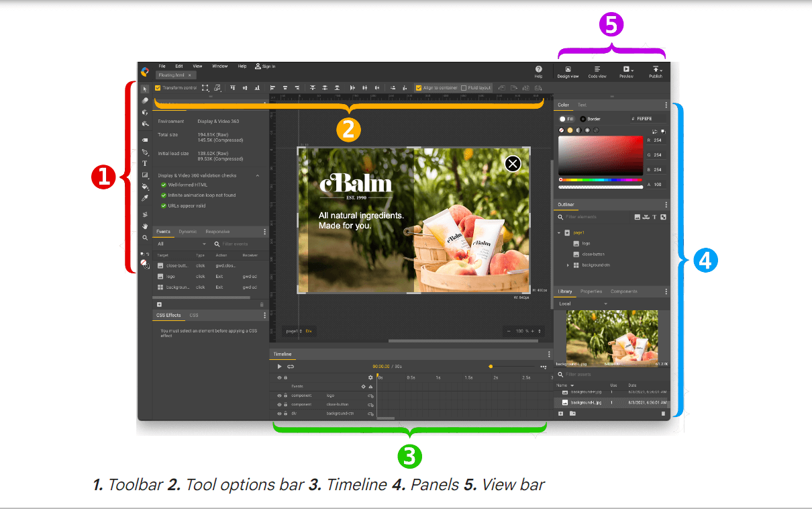Viewport: 812px width, 509px height.
Task: Open the Publish menu icon
Action: click(656, 73)
